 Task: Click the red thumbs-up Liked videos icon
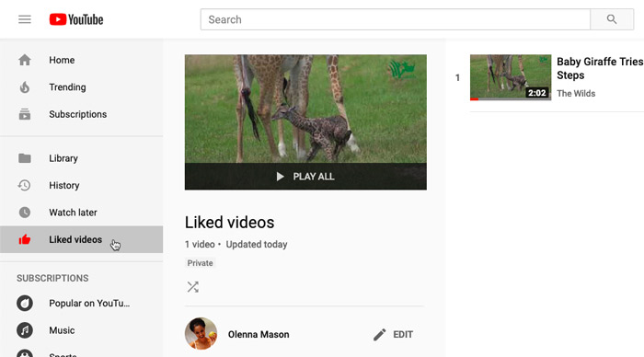[x=25, y=239]
